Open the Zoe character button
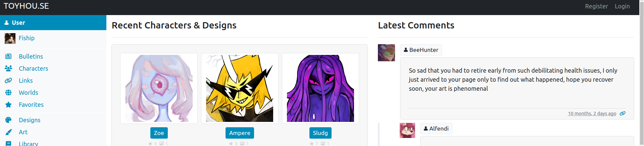 (x=159, y=133)
